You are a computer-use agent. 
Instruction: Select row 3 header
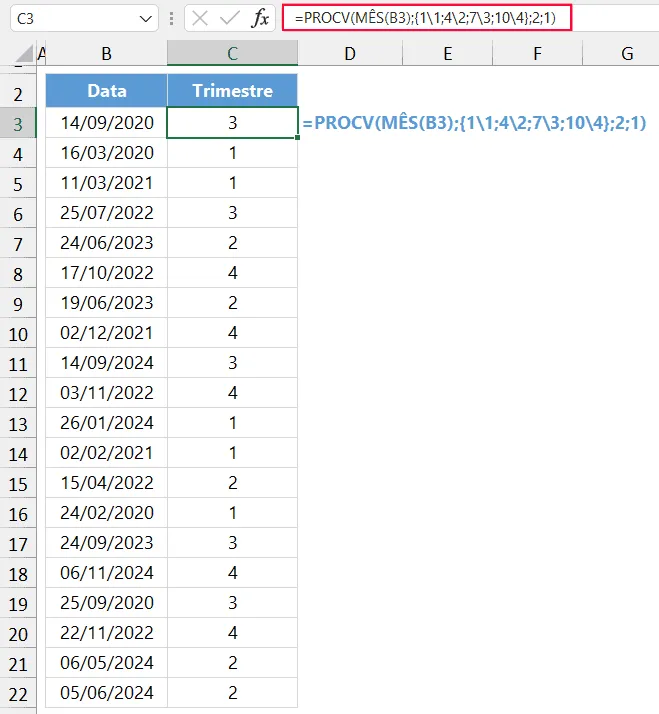coord(18,123)
